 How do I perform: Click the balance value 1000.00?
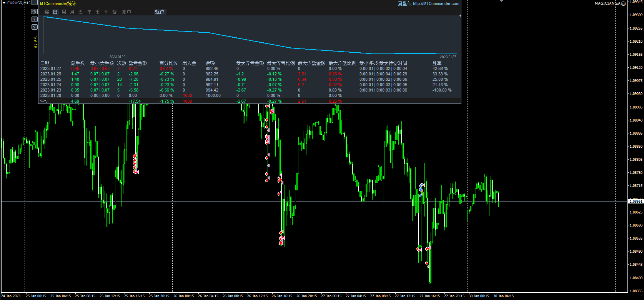click(213, 95)
